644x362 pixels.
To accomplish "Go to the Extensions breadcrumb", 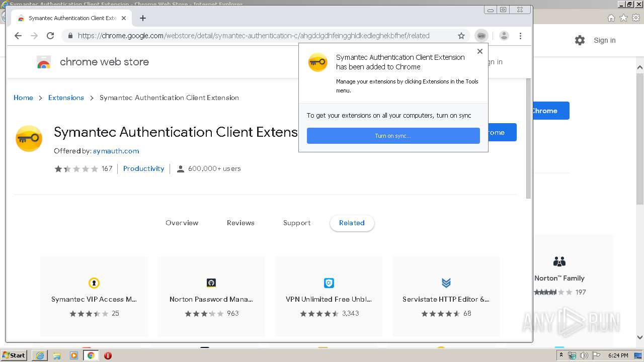I will click(x=66, y=98).
